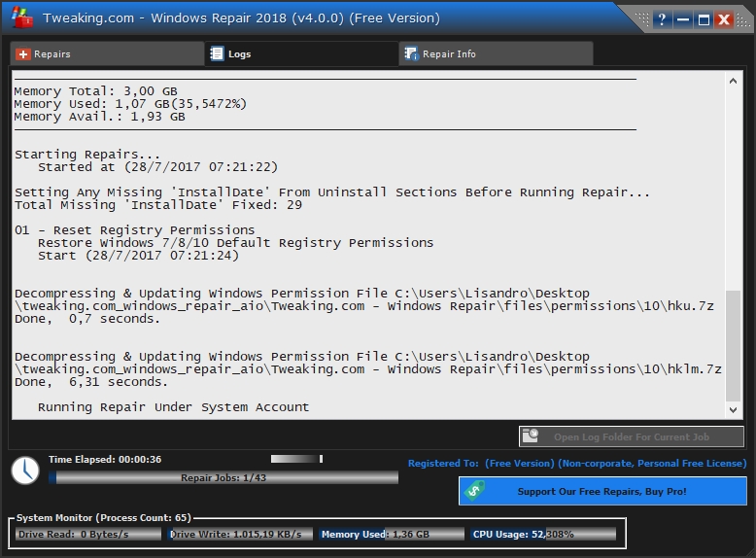Viewport: 756px width, 558px height.
Task: Click '01 - Reset Registry Permissions' line
Action: point(134,230)
